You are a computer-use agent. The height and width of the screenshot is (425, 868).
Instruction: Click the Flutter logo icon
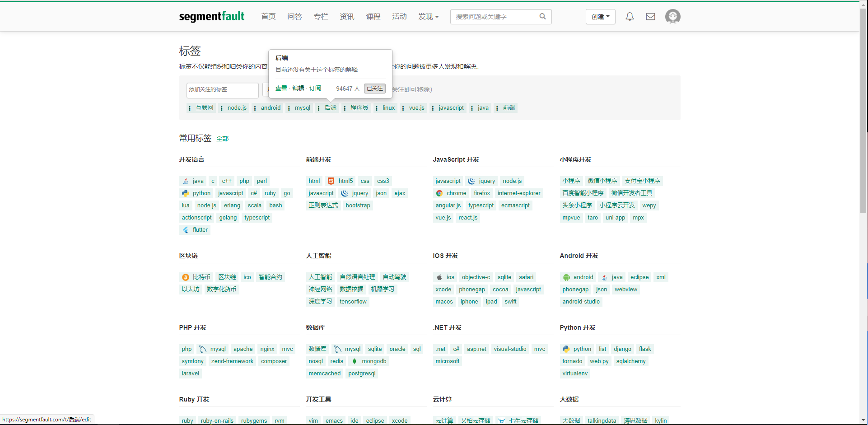point(186,230)
